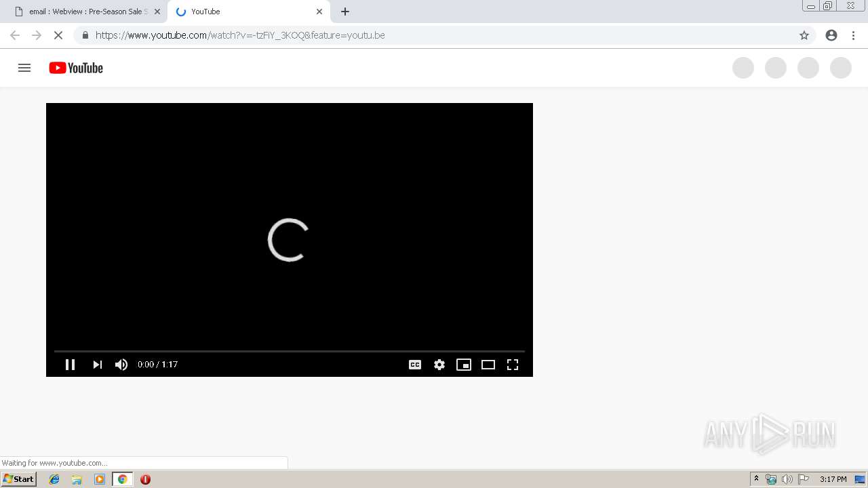Open the YouTube hamburger guide menu
Screen dimensions: 868x488
tap(24, 68)
